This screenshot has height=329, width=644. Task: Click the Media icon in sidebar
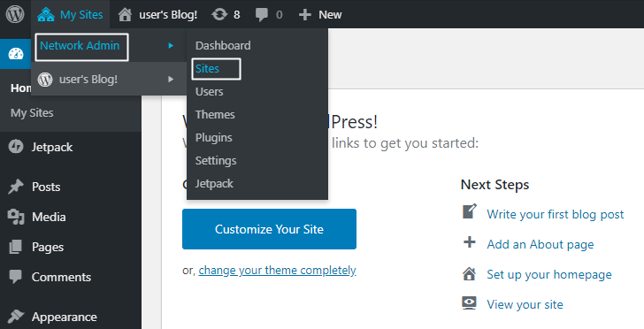[16, 217]
